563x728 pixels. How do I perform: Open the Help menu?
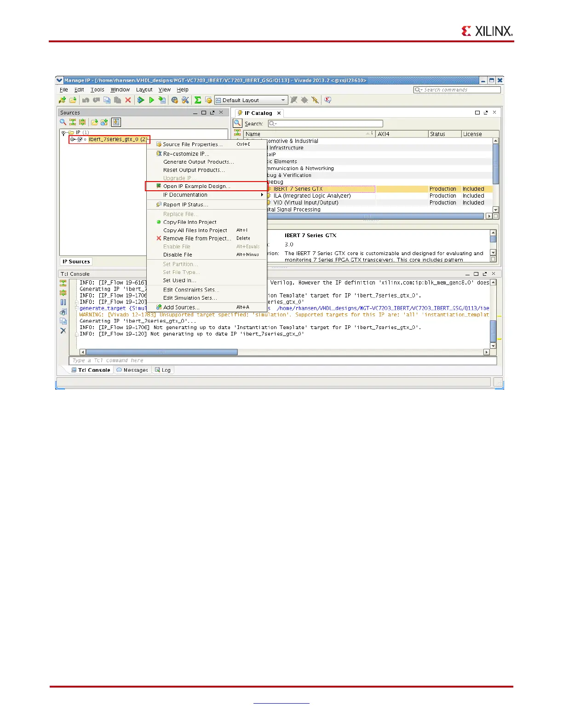183,90
